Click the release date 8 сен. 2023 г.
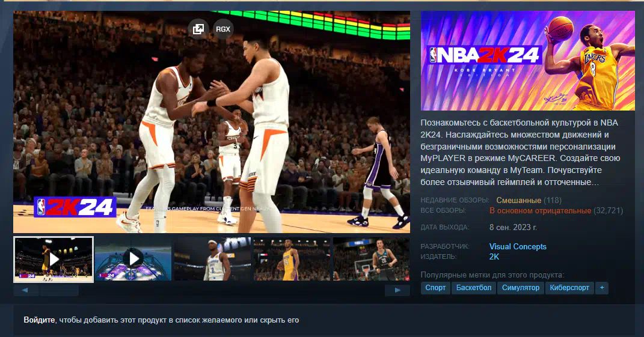 click(x=513, y=227)
